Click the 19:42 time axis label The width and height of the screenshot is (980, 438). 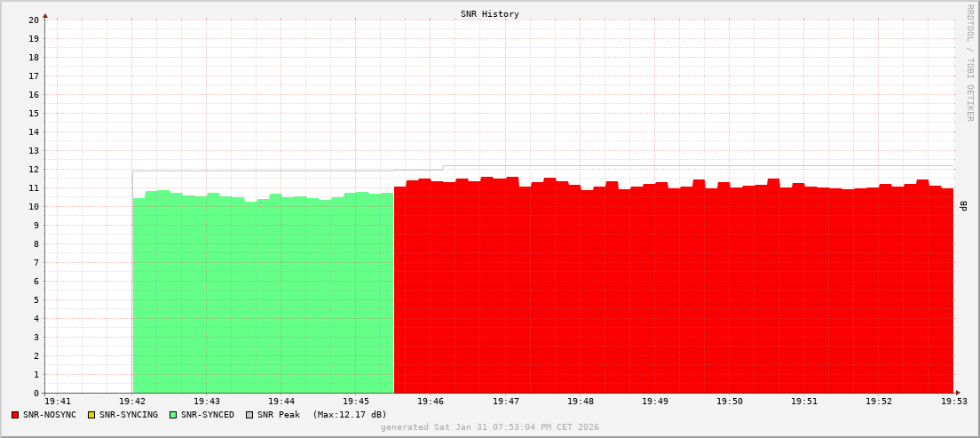132,402
